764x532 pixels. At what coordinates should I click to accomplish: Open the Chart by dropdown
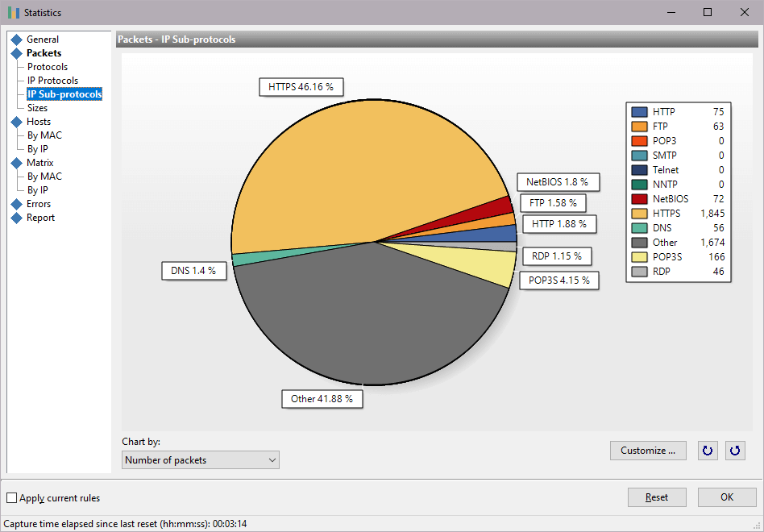[x=272, y=459]
